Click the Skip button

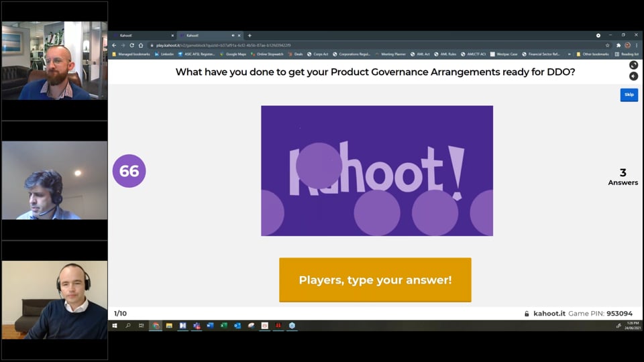629,95
